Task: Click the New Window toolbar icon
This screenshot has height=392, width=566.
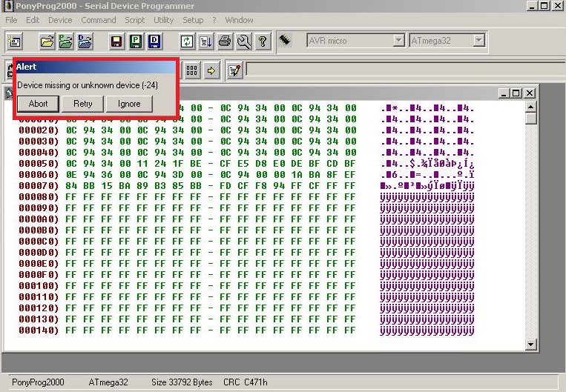Action: click(15, 41)
